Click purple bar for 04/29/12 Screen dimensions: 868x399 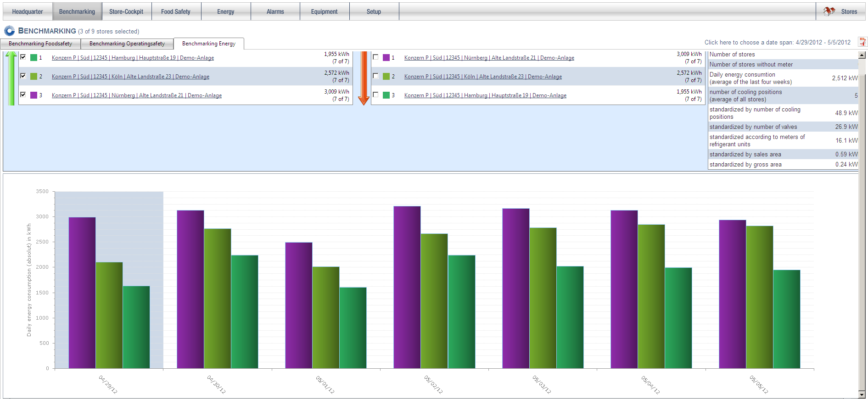(82, 293)
